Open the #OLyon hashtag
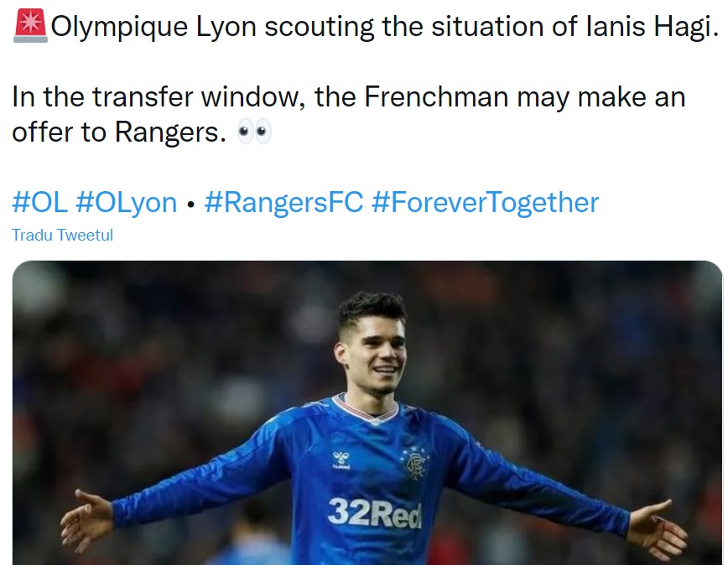The image size is (728, 565). click(127, 203)
